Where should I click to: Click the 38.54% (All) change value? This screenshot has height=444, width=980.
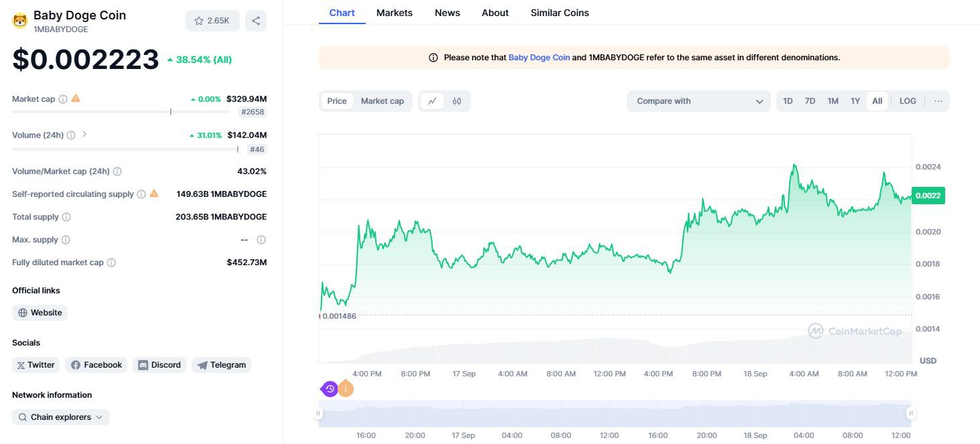200,60
